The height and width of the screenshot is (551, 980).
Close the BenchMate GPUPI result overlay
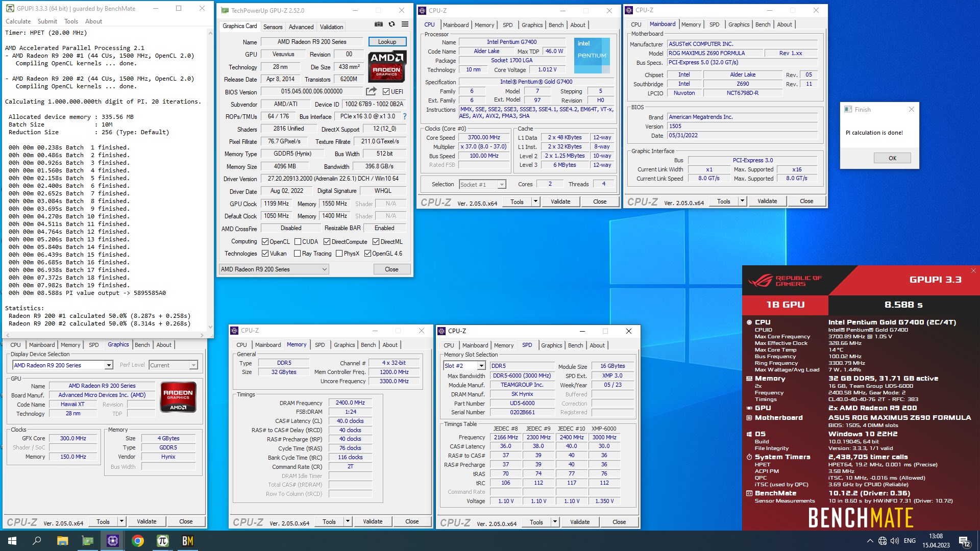coord(973,271)
